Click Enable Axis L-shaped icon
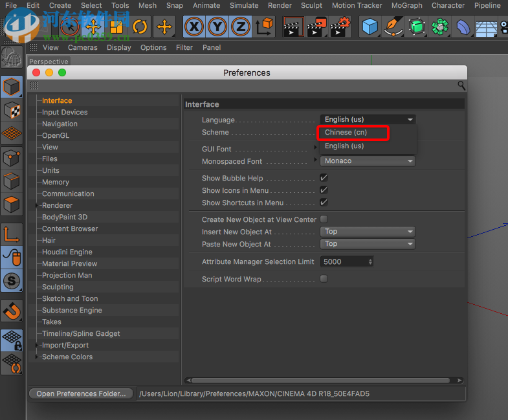The height and width of the screenshot is (420, 508). tap(12, 234)
